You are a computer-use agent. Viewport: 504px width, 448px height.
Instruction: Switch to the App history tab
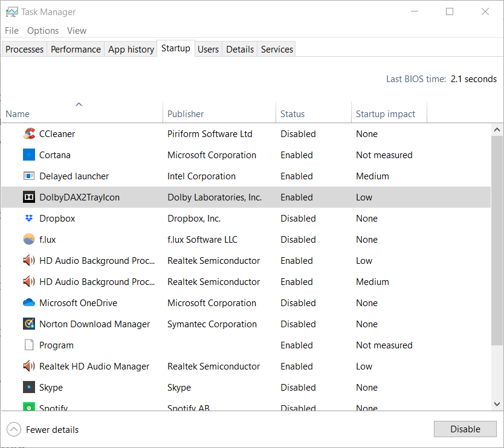[131, 49]
